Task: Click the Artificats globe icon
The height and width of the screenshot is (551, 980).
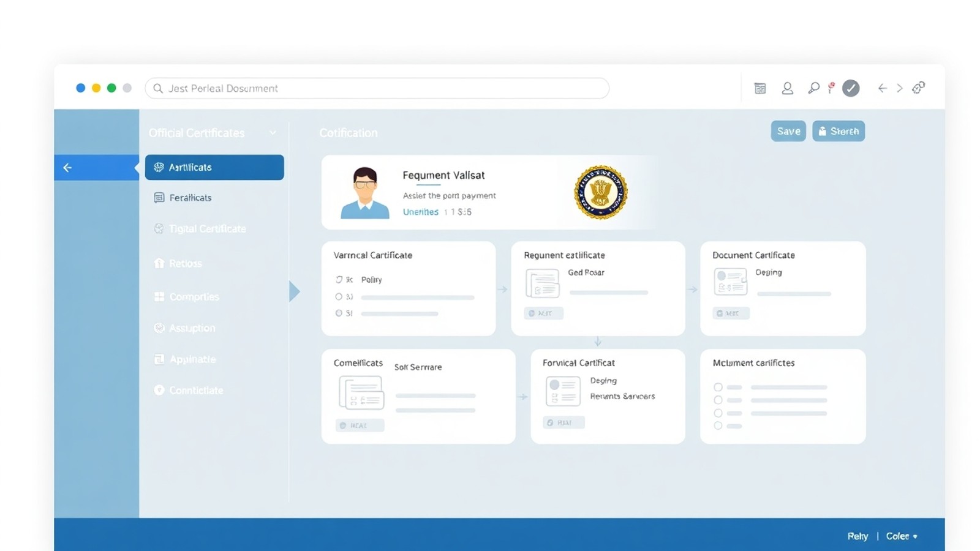Action: click(159, 167)
